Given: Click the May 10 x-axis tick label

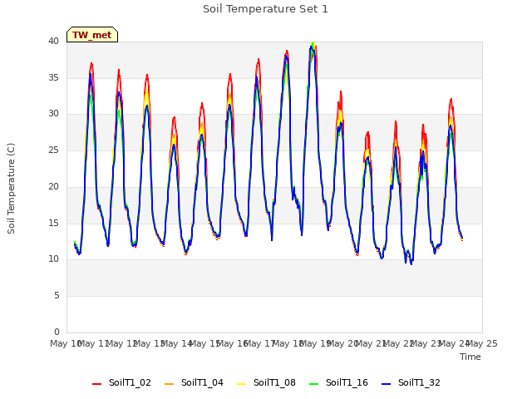Looking at the screenshot, I should (65, 343).
